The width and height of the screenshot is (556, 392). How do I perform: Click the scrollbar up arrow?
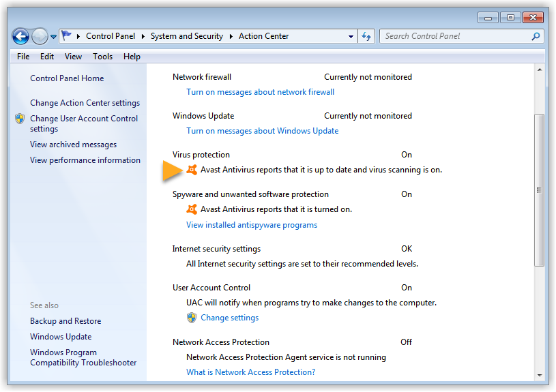tap(540, 70)
